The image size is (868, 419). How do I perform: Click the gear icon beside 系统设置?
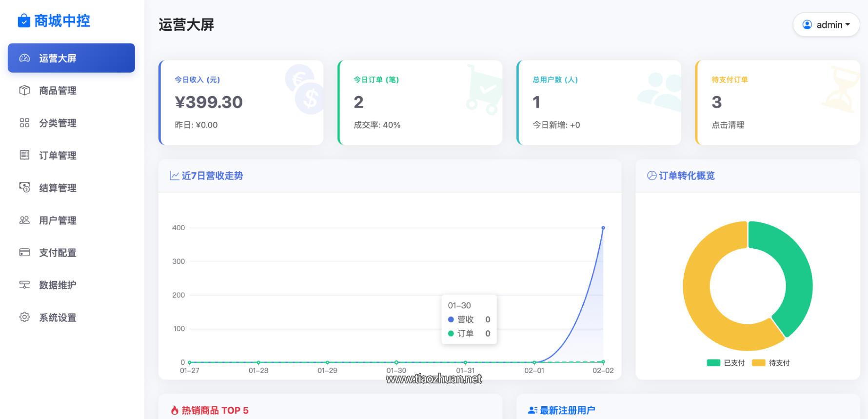(24, 317)
